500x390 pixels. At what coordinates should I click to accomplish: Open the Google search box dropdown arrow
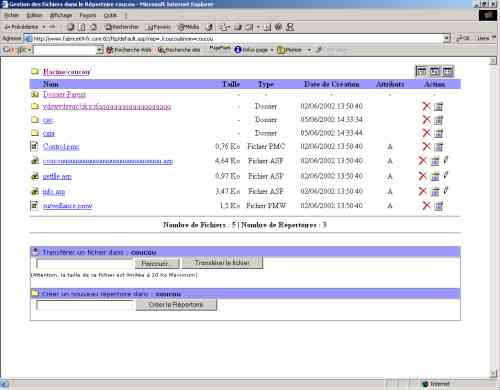99,50
